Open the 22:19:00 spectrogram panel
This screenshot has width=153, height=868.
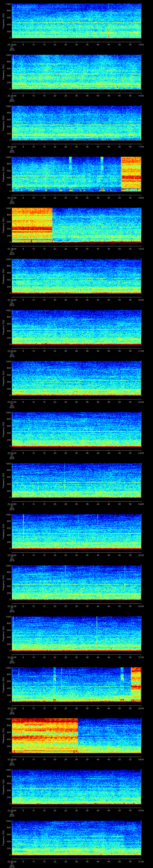pos(76,276)
